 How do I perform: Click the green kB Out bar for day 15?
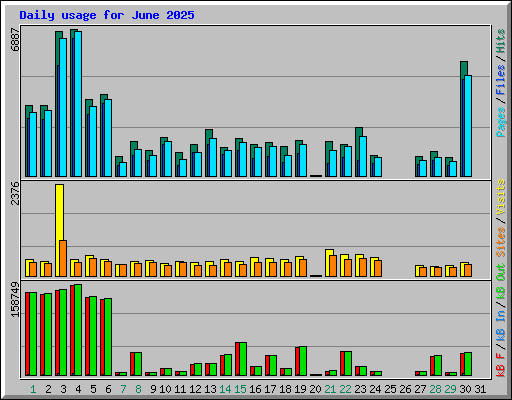(x=243, y=359)
